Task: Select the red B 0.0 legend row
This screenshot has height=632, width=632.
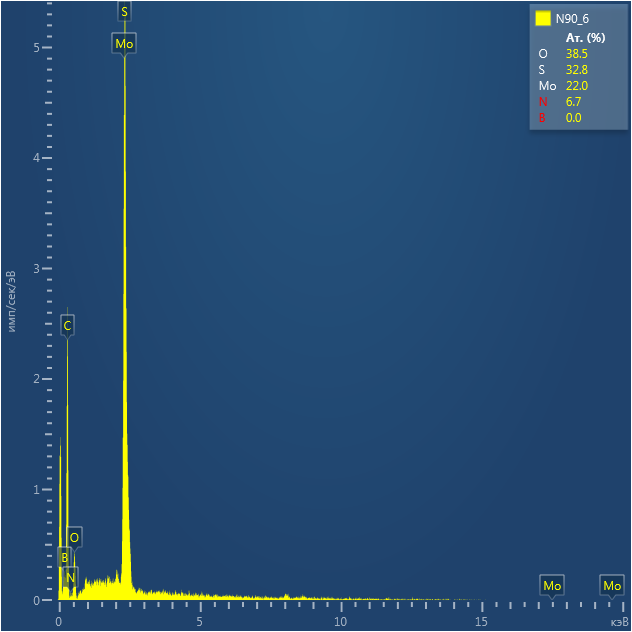Action: click(x=564, y=118)
